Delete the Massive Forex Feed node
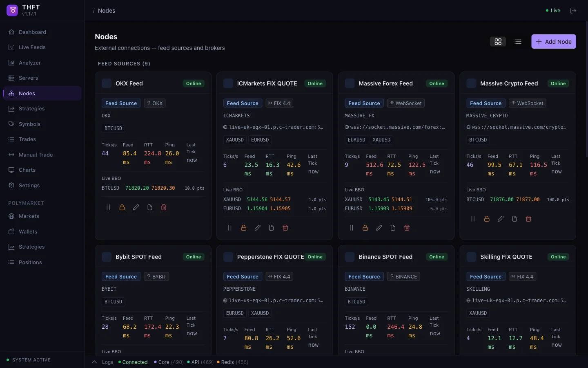The image size is (588, 368). tap(407, 228)
